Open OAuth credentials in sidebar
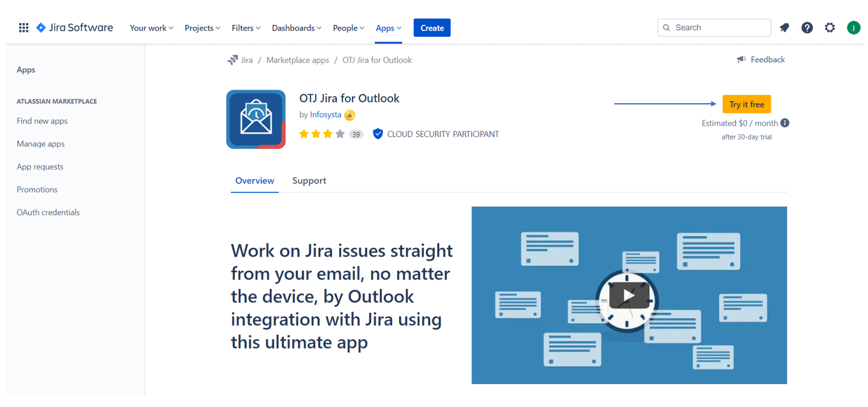This screenshot has width=868, height=407. click(48, 213)
